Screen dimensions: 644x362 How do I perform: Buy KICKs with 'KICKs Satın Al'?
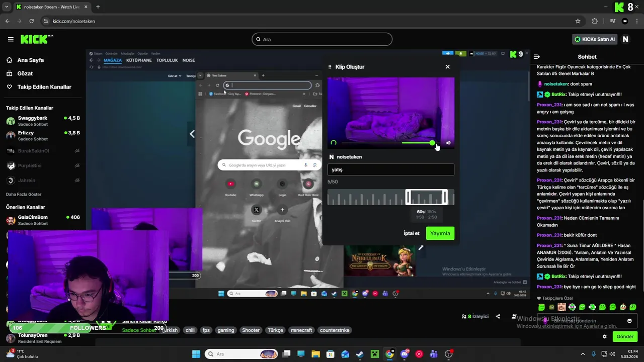[595, 39]
